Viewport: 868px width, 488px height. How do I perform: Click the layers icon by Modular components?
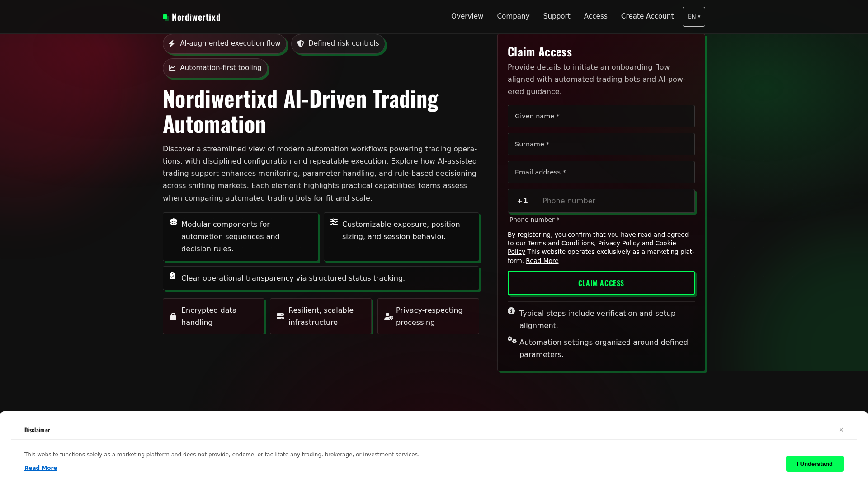point(174,222)
